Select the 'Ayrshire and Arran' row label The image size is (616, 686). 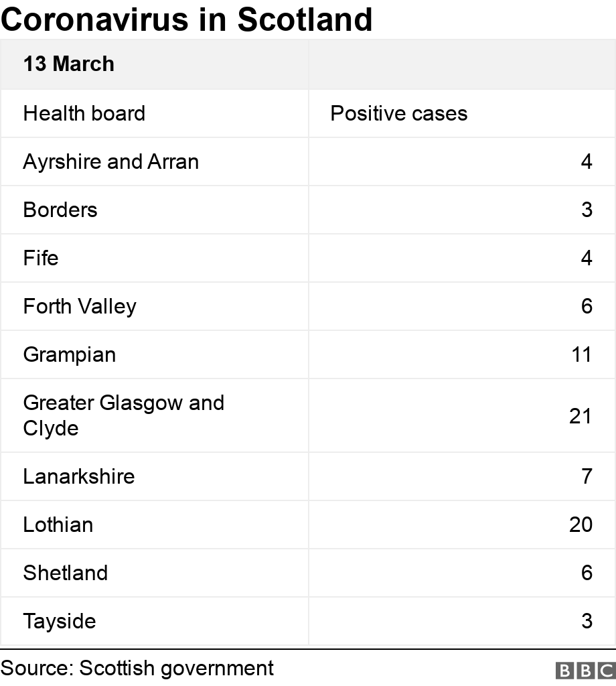click(111, 161)
